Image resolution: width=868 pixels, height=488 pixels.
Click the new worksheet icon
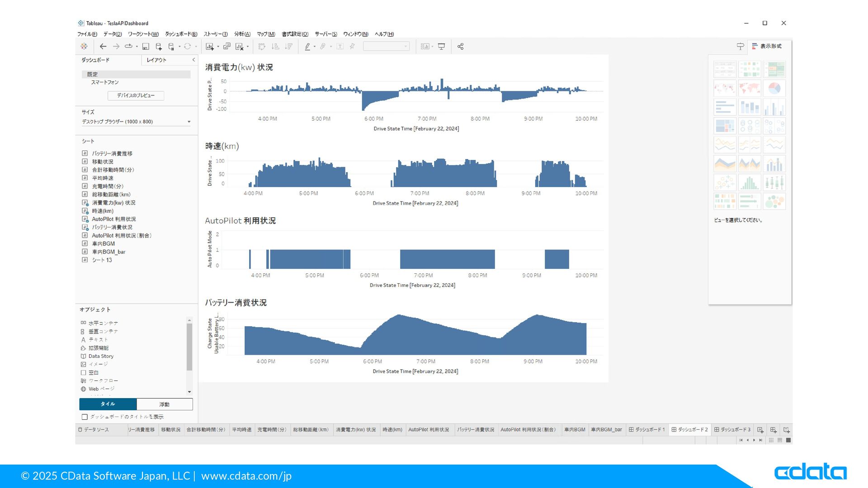[210, 47]
